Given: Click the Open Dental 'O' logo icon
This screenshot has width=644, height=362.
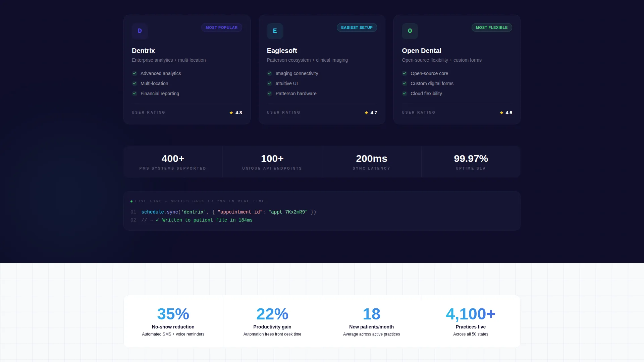Looking at the screenshot, I should (410, 31).
